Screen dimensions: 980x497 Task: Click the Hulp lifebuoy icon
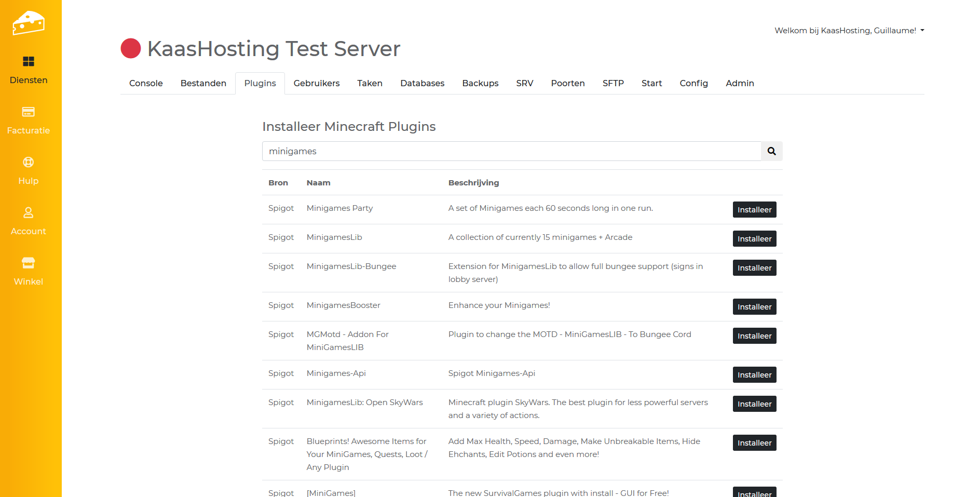point(29,163)
